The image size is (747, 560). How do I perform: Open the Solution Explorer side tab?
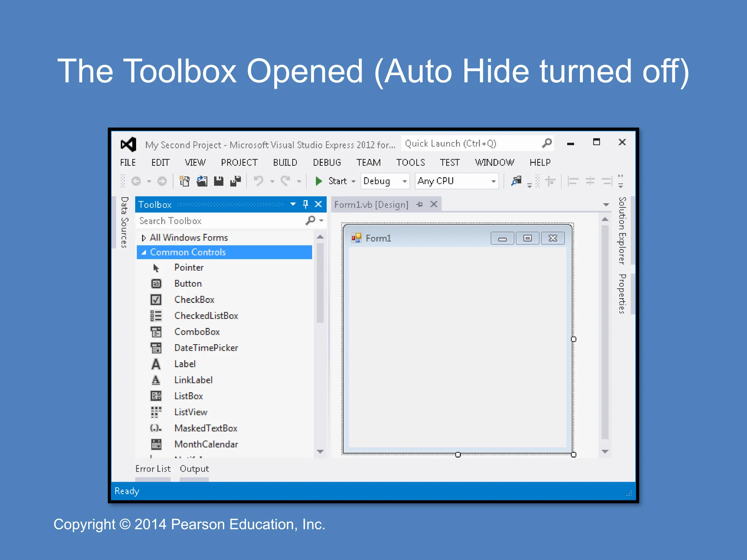(x=622, y=231)
